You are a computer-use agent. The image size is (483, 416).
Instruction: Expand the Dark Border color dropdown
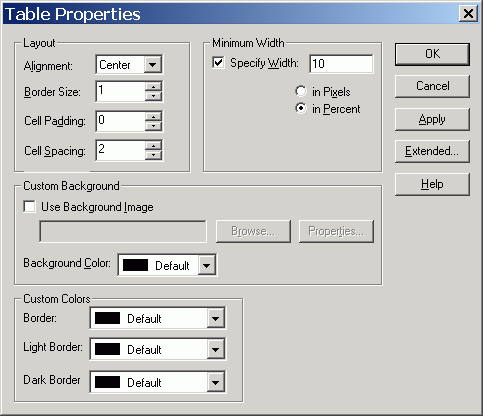coord(215,382)
